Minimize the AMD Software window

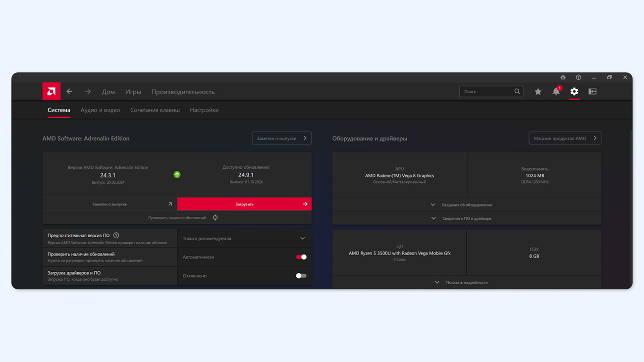tap(594, 77)
